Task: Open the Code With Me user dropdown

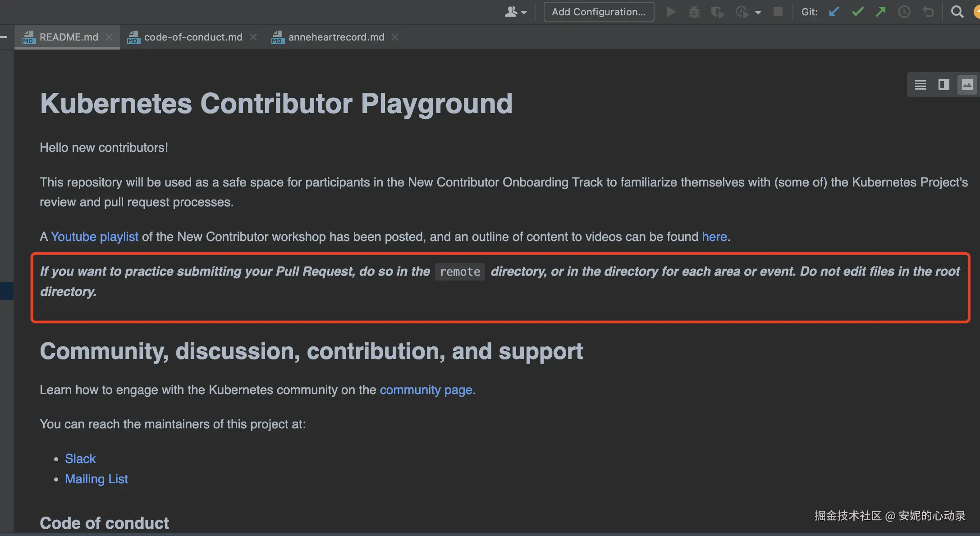Action: 515,12
